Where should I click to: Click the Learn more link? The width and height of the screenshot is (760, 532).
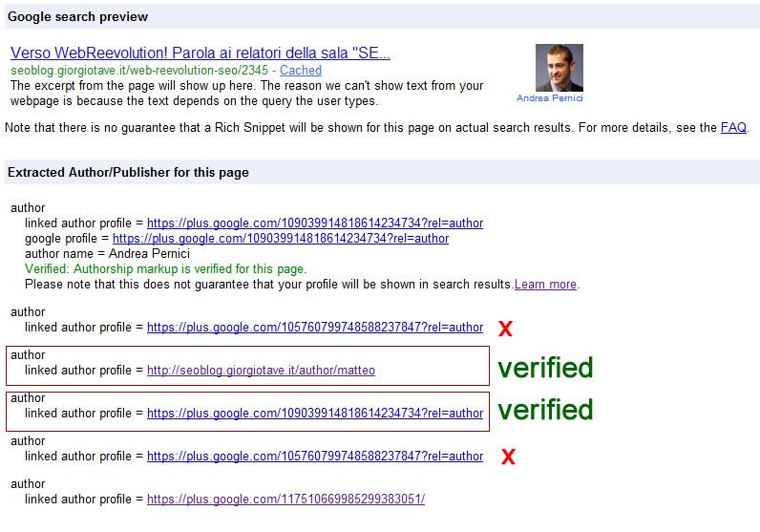(545, 285)
